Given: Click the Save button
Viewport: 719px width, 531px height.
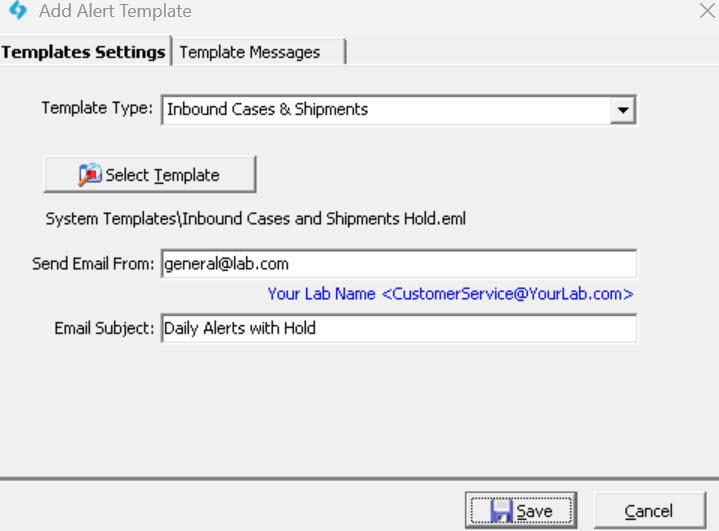Looking at the screenshot, I should pos(521,510).
